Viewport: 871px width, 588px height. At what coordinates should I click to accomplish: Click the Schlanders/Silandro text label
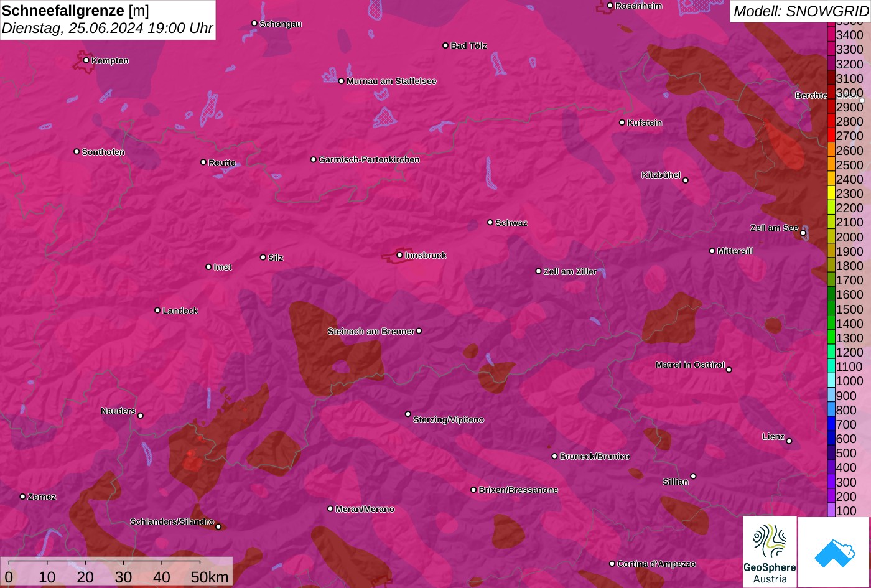pyautogui.click(x=172, y=521)
